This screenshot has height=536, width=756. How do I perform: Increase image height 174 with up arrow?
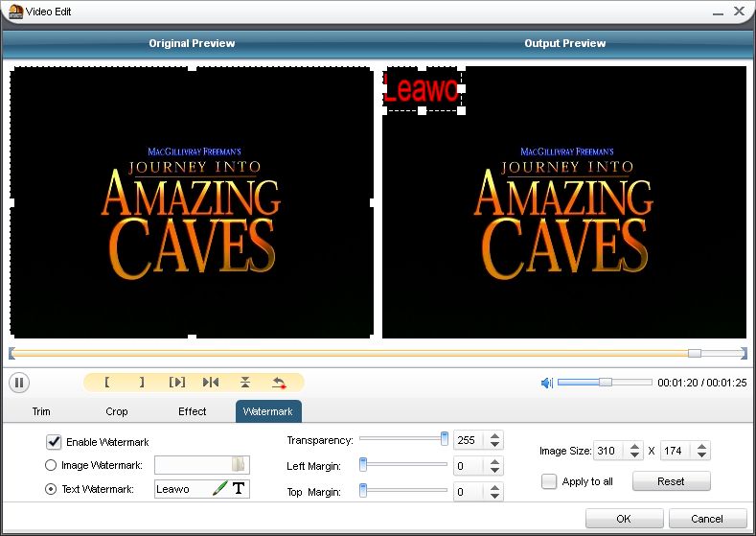pyautogui.click(x=701, y=446)
